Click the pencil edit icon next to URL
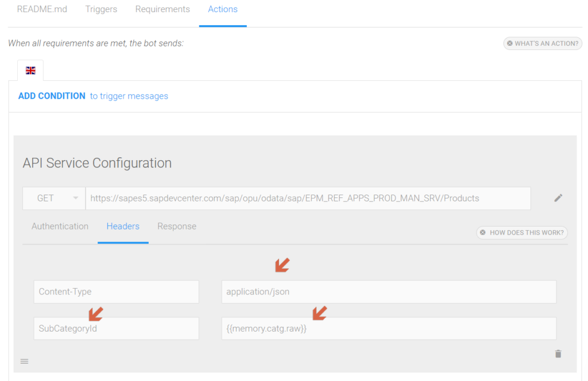The height and width of the screenshot is (381, 588). click(558, 197)
